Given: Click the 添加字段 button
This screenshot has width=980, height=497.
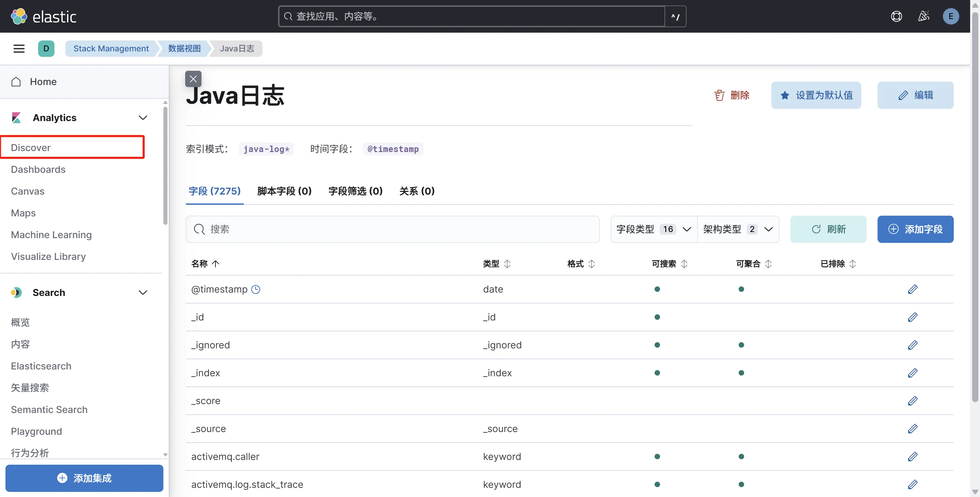Looking at the screenshot, I should click(915, 229).
